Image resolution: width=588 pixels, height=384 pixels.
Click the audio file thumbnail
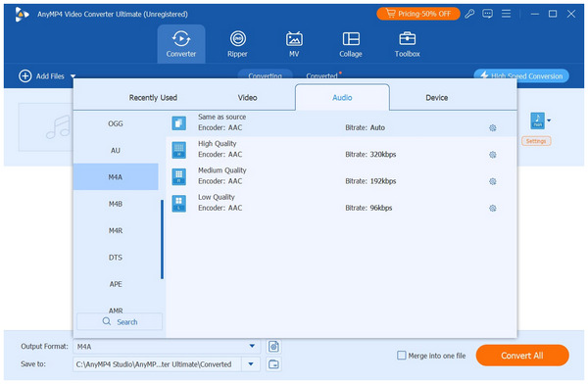pyautogui.click(x=45, y=127)
